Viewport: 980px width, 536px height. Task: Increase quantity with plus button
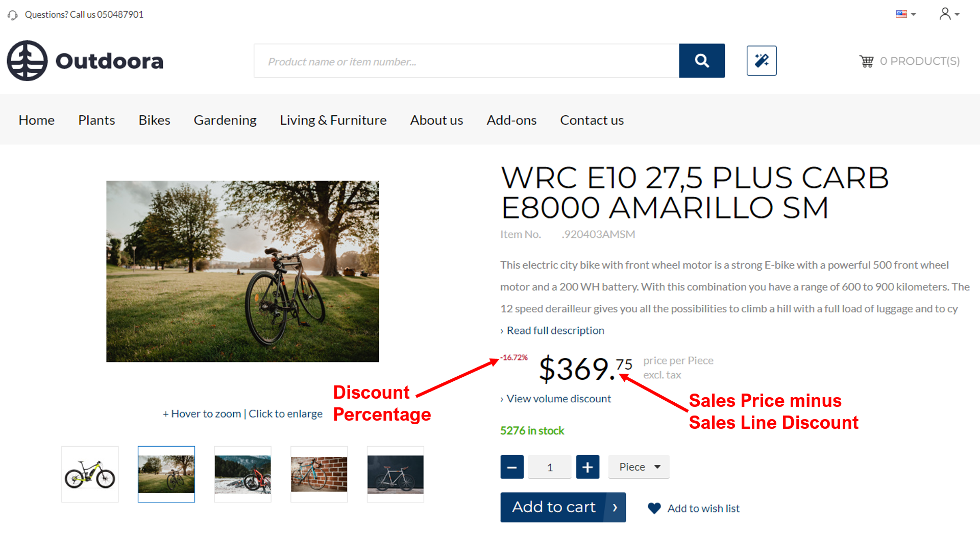coord(587,467)
